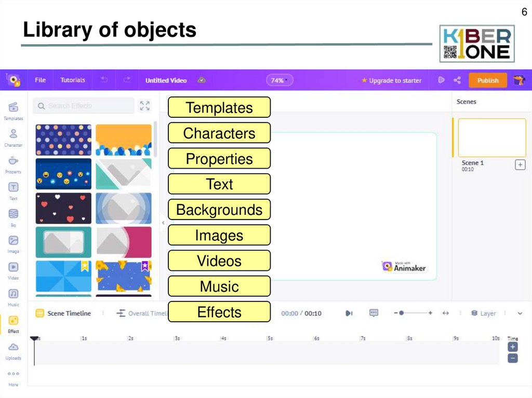Collapse the timeline with the chevron

coord(520,313)
